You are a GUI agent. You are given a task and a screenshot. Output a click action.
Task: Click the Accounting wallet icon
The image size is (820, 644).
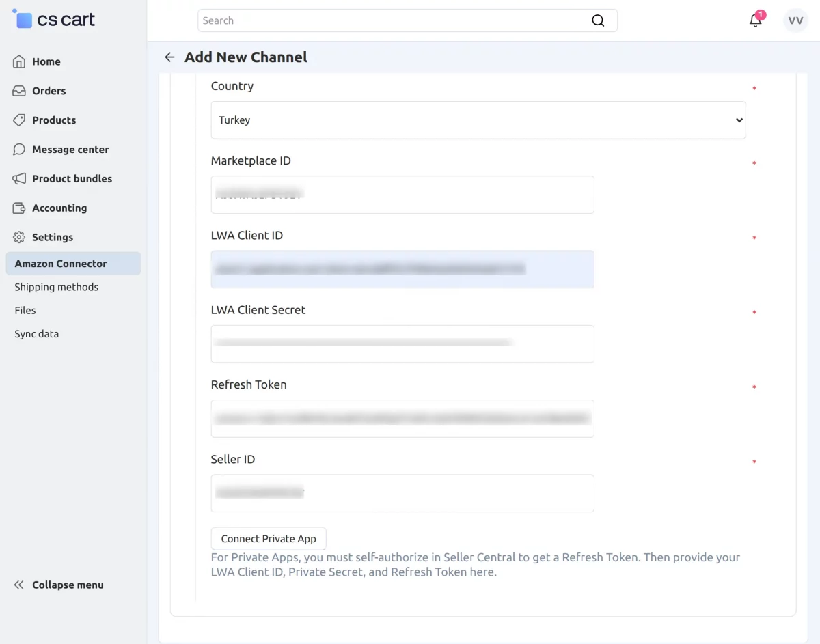[x=19, y=208]
